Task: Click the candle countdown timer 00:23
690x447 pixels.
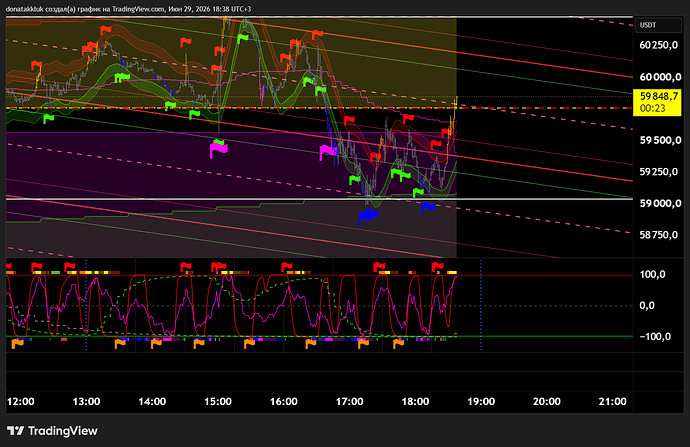Action: [x=652, y=108]
